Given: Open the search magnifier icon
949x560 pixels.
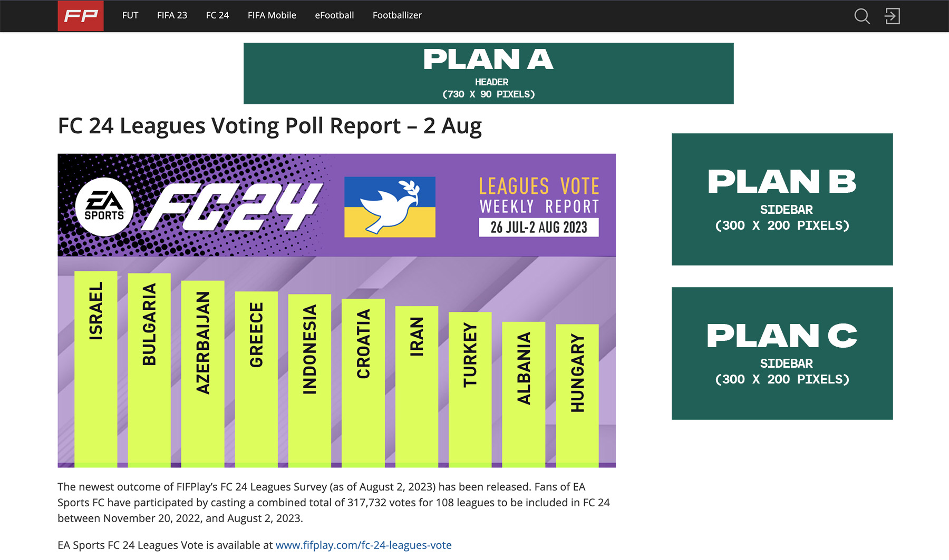Looking at the screenshot, I should [861, 16].
